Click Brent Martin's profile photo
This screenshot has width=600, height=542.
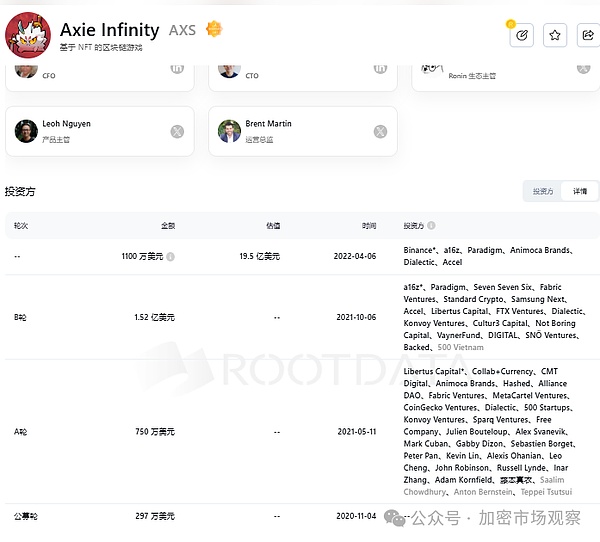pyautogui.click(x=229, y=131)
